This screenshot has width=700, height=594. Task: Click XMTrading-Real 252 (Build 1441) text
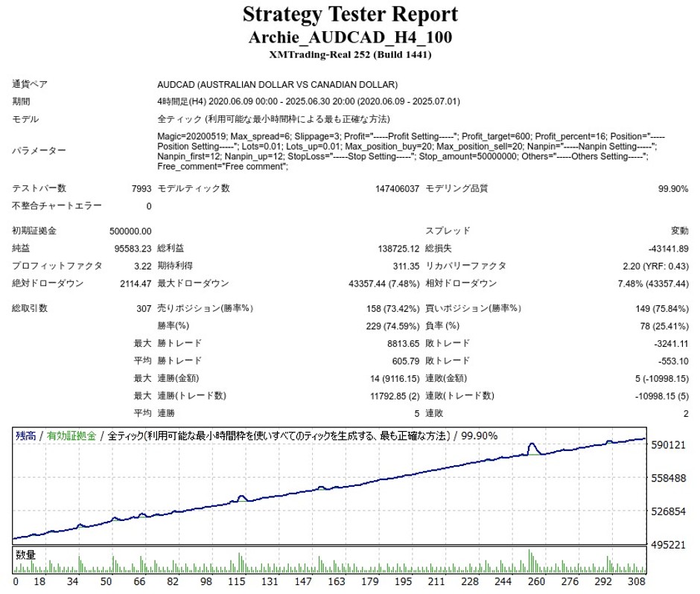(350, 55)
